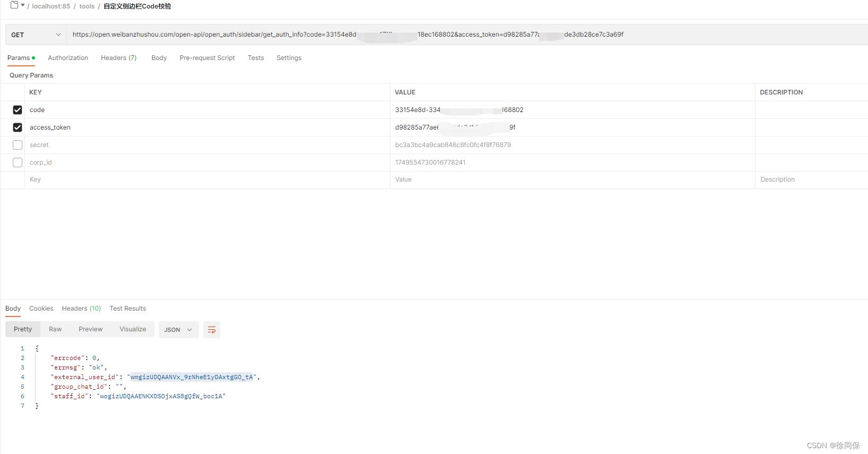Click the group_chat_id response line
This screenshot has height=454, width=868.
[x=88, y=387]
